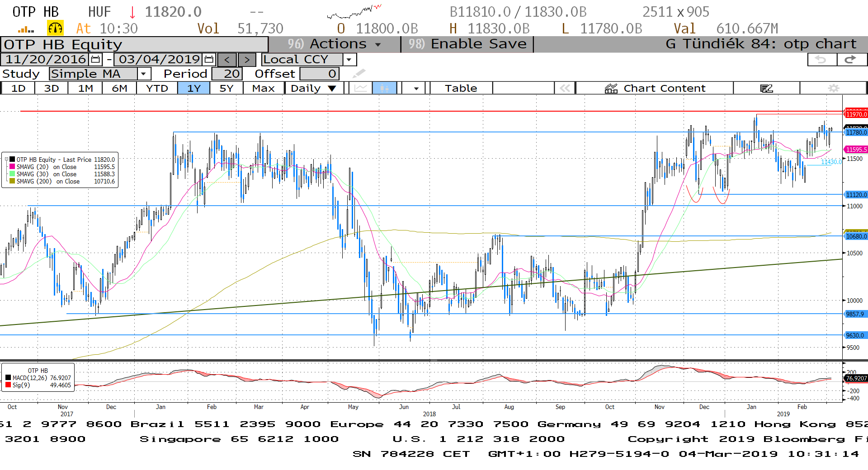Click the green SMAVG (30) legend swatch
The image size is (868, 470).
(12, 174)
